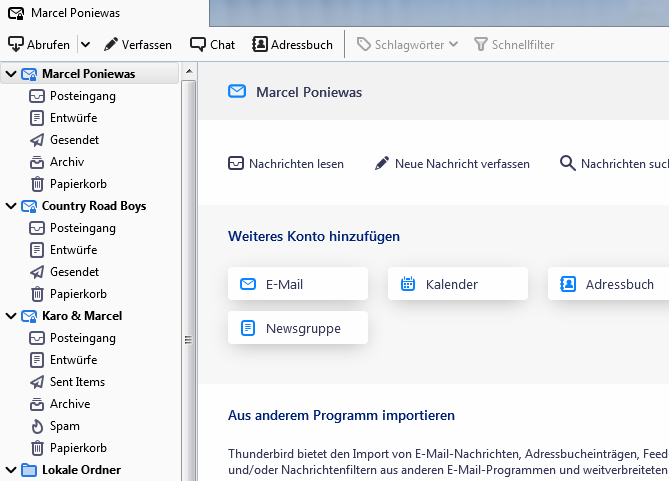
Task: Compose new mail with Verfassen
Action: click(138, 44)
